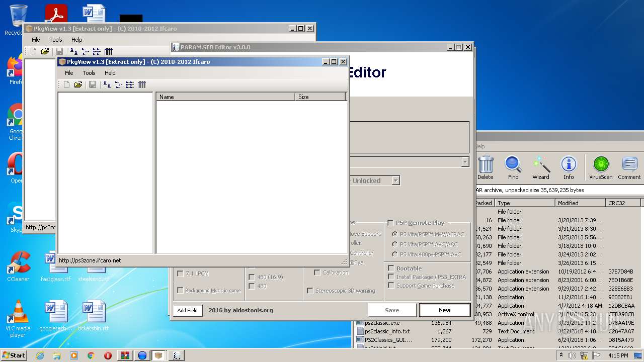Open File menu in front PkgView
Viewport: 644px width, 362px height.
tap(69, 73)
